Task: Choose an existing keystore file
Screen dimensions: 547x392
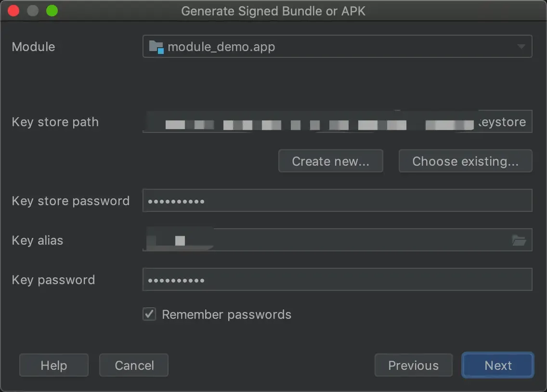Action: 465,161
